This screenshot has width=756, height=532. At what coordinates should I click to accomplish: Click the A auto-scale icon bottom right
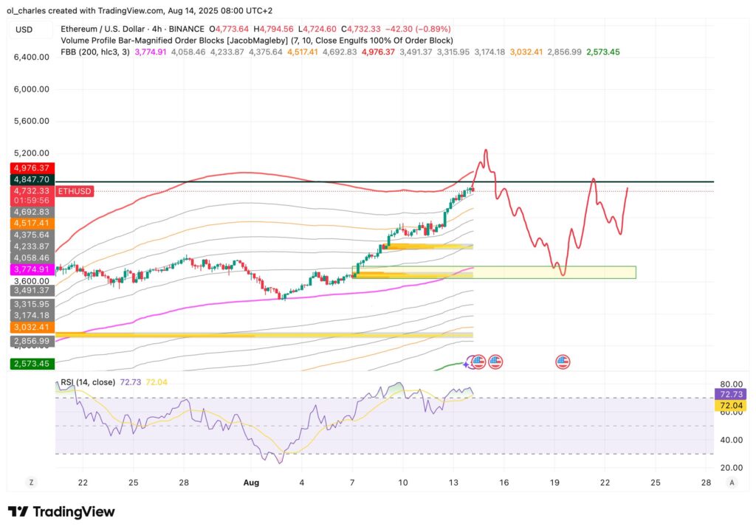pos(732,483)
